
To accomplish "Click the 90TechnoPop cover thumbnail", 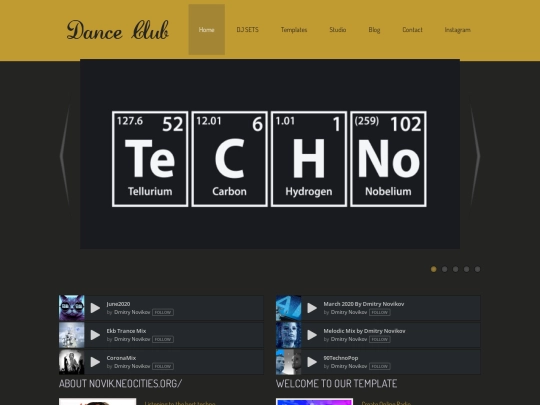I will tap(289, 362).
